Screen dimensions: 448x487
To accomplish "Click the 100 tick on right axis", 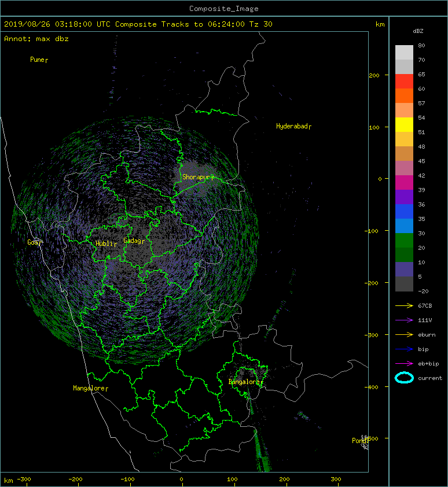I will (374, 127).
